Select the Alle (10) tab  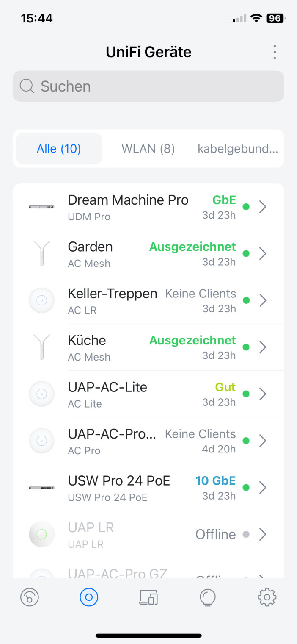pyautogui.click(x=59, y=149)
